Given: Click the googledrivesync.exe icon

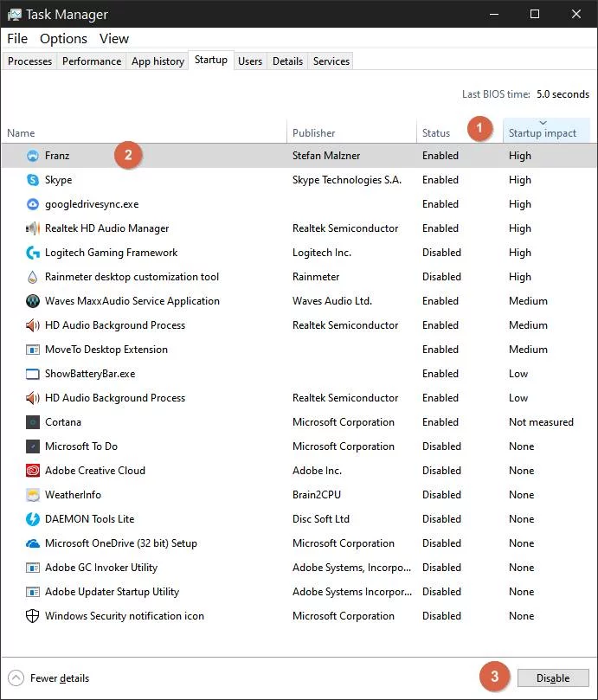Looking at the screenshot, I should 33,204.
